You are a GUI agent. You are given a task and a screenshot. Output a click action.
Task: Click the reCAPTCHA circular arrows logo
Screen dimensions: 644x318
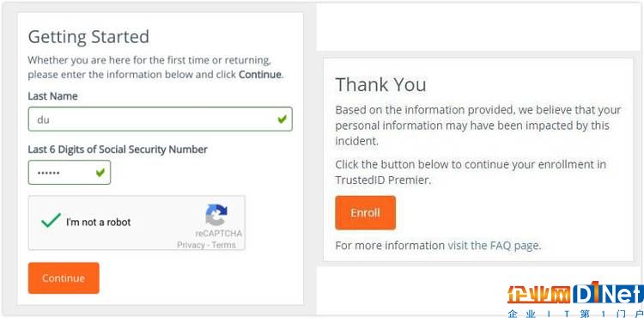coord(216,215)
